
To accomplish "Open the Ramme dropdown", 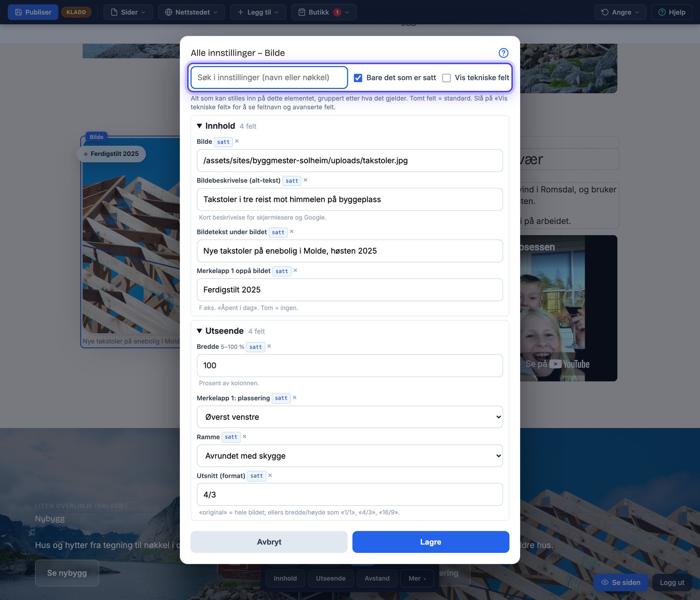I will [x=350, y=456].
